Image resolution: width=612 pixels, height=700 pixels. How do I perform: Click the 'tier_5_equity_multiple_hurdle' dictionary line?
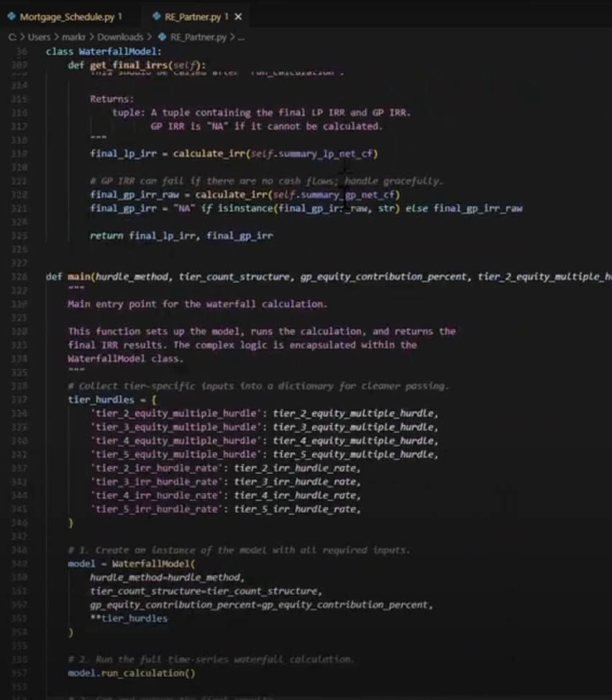coord(264,455)
